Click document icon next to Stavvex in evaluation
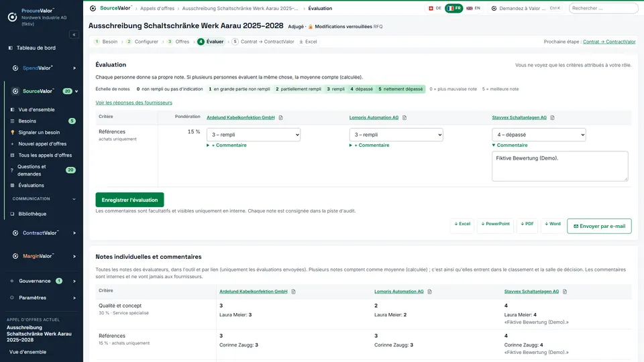The width and height of the screenshot is (644, 362). 552,118
